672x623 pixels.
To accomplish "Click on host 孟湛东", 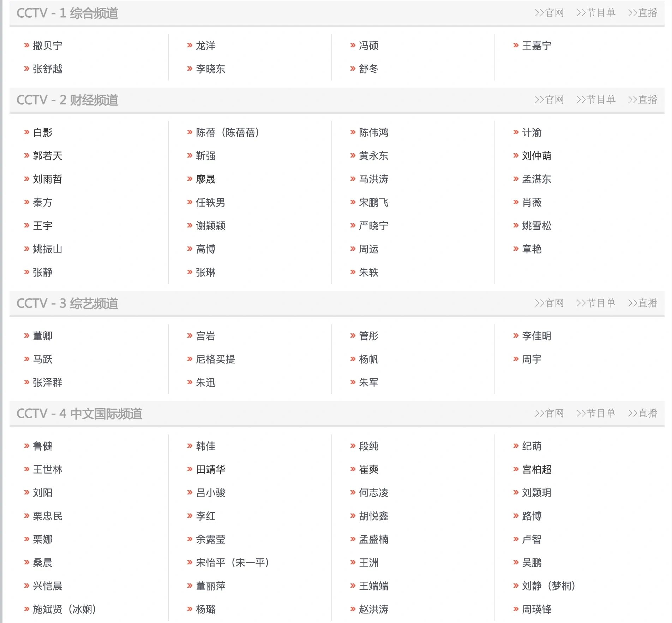I will 537,179.
